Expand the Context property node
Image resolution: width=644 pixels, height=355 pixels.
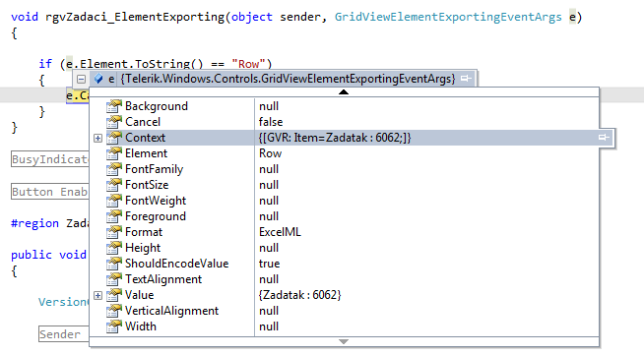point(97,138)
